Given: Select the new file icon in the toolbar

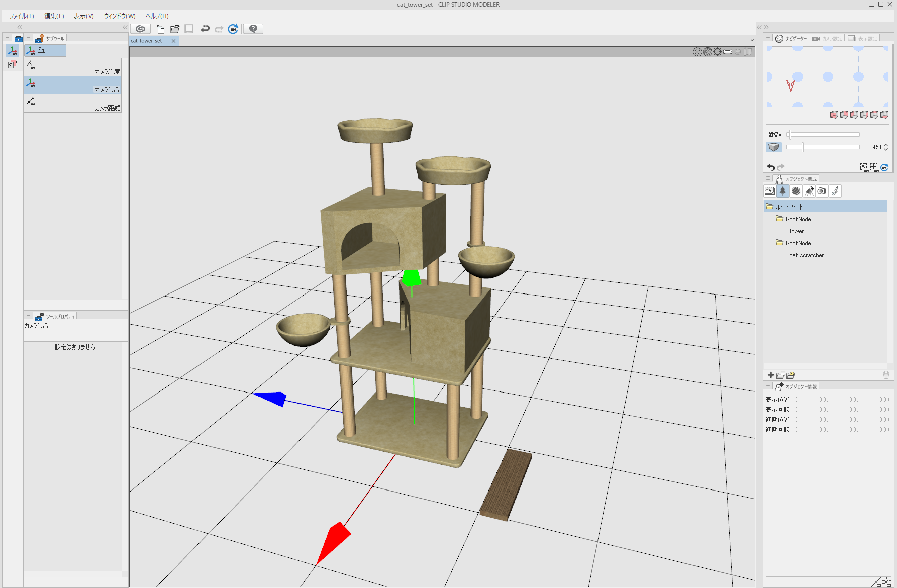Looking at the screenshot, I should 160,29.
